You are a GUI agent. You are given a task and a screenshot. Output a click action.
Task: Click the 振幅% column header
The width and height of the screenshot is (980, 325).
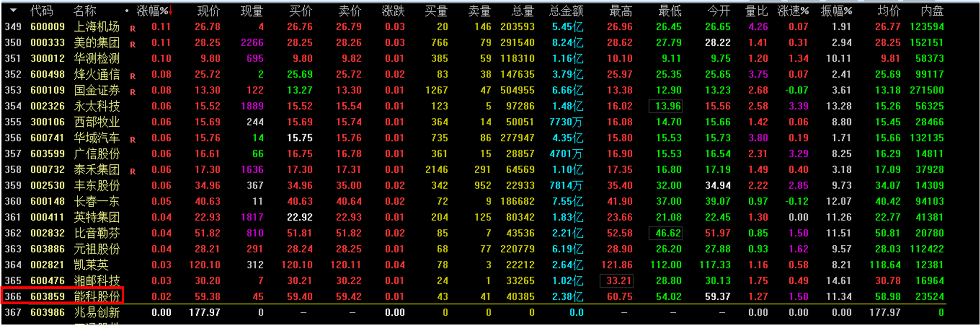click(837, 10)
